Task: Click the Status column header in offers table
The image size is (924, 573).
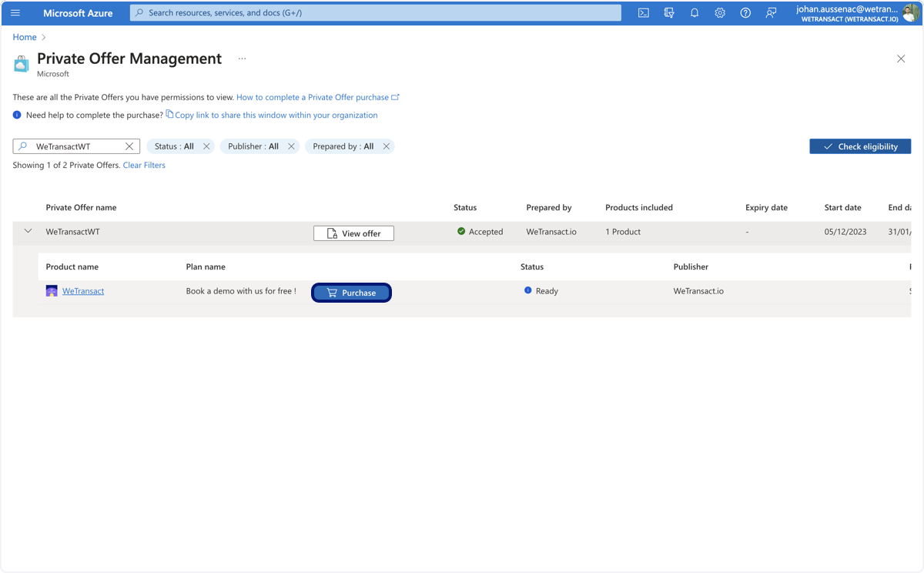Action: tap(465, 207)
